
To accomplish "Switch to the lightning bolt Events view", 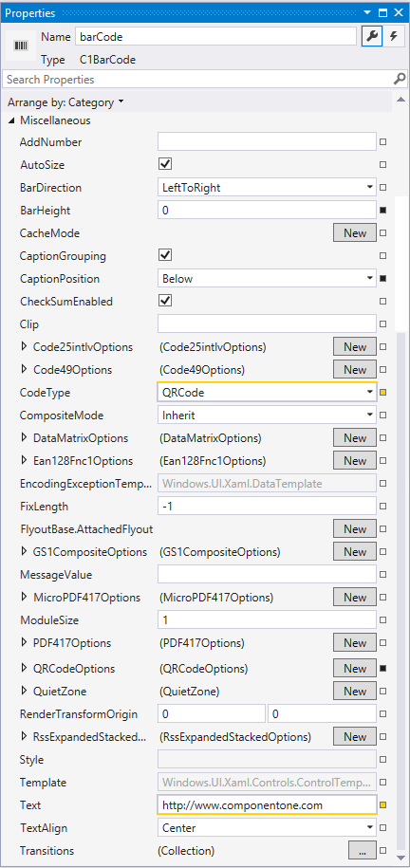I will coord(394,37).
